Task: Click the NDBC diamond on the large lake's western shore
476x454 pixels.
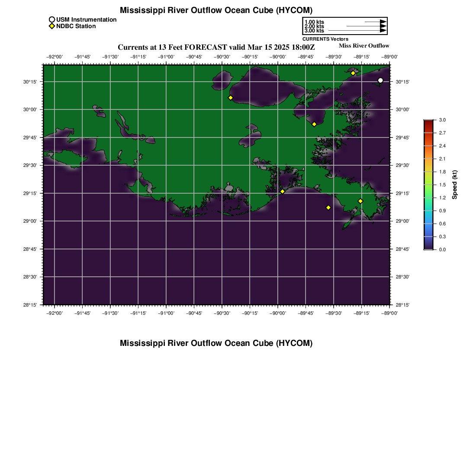Action: (x=230, y=98)
